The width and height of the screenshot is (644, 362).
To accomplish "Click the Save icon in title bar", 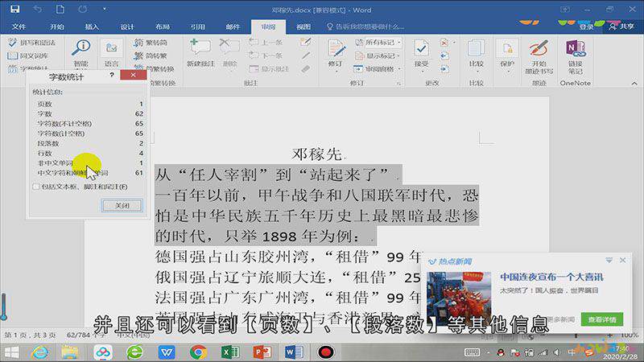I will point(14,9).
